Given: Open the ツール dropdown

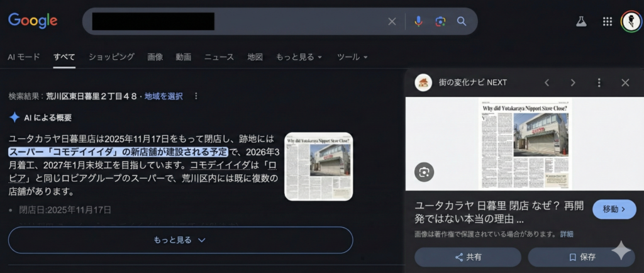Looking at the screenshot, I should [x=352, y=57].
